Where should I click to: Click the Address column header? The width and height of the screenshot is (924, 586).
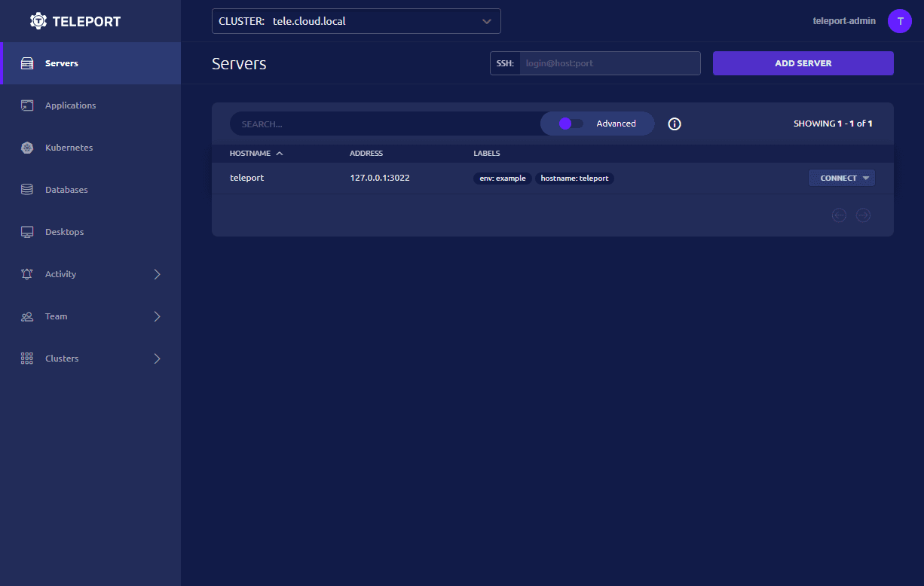tap(366, 154)
